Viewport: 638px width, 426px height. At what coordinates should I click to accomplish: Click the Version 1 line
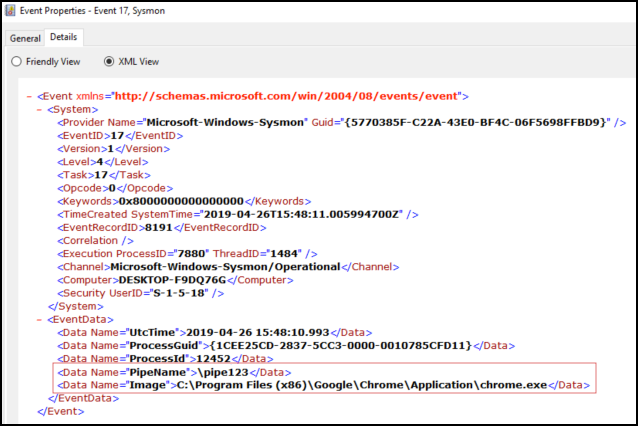pos(114,149)
